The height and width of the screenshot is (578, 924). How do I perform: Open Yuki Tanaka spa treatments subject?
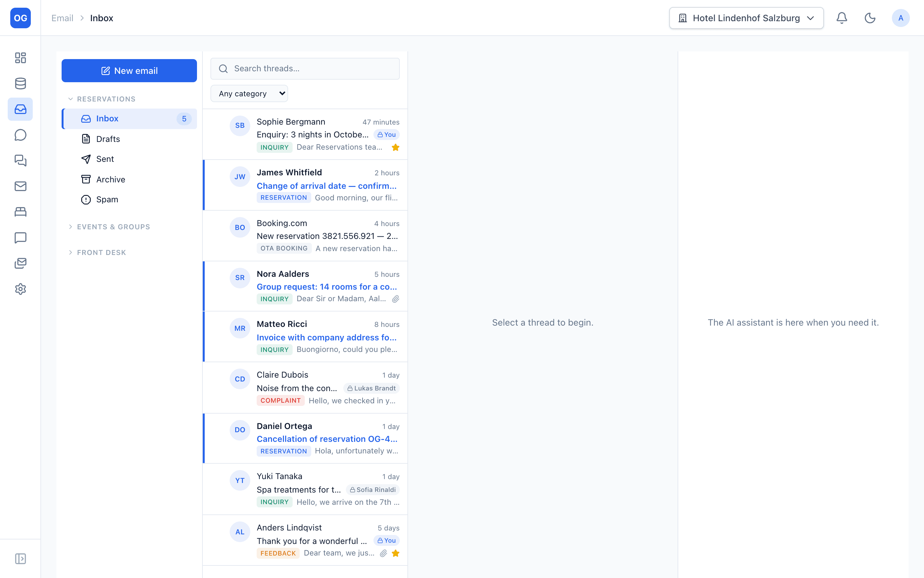299,490
